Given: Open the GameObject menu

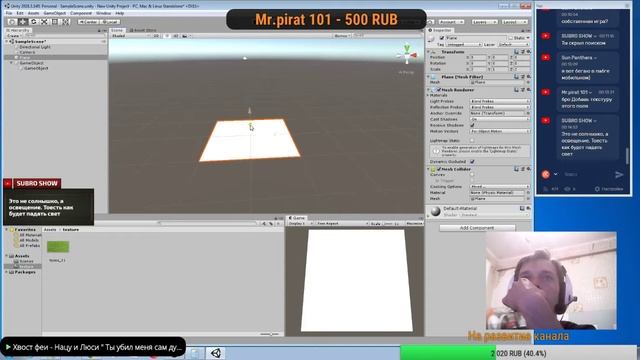Looking at the screenshot, I should [x=55, y=13].
